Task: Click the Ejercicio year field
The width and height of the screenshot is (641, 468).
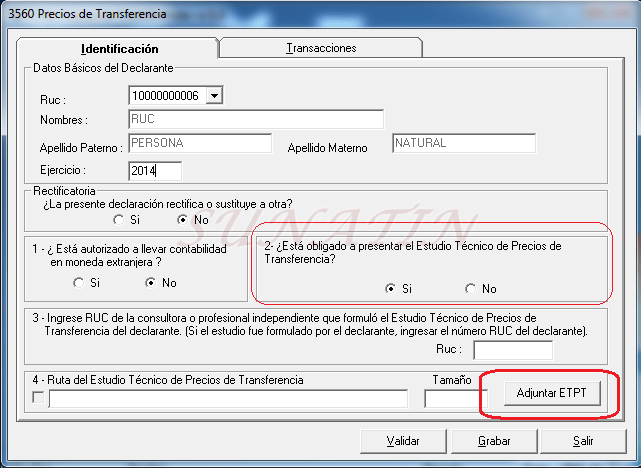Action: 155,170
